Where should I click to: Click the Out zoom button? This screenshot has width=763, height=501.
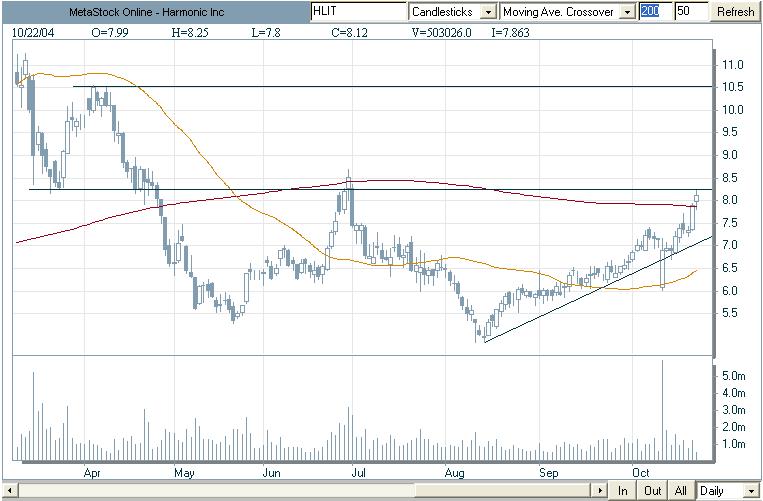click(652, 490)
